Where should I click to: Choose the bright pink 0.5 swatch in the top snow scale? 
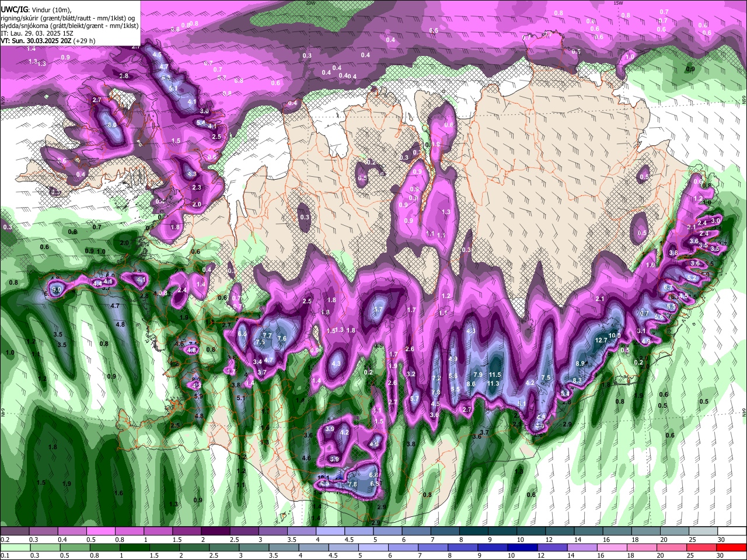click(x=101, y=531)
